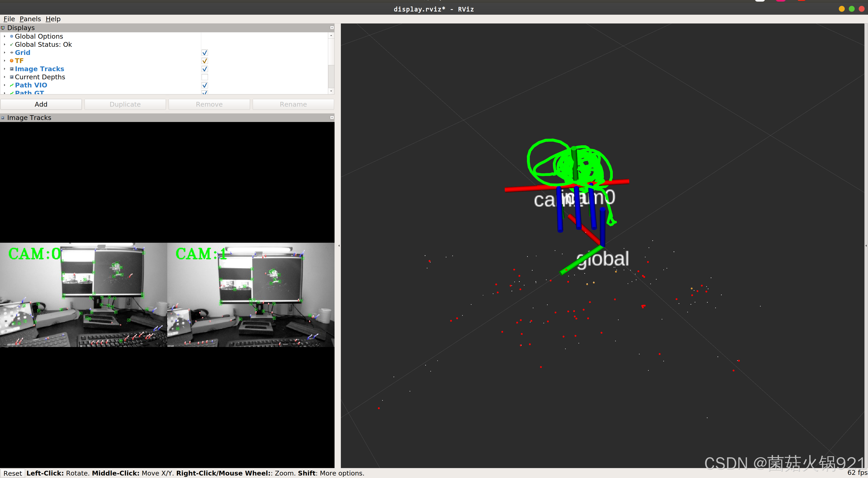Close the Displays panel with its X
The image size is (868, 478).
[x=332, y=28]
